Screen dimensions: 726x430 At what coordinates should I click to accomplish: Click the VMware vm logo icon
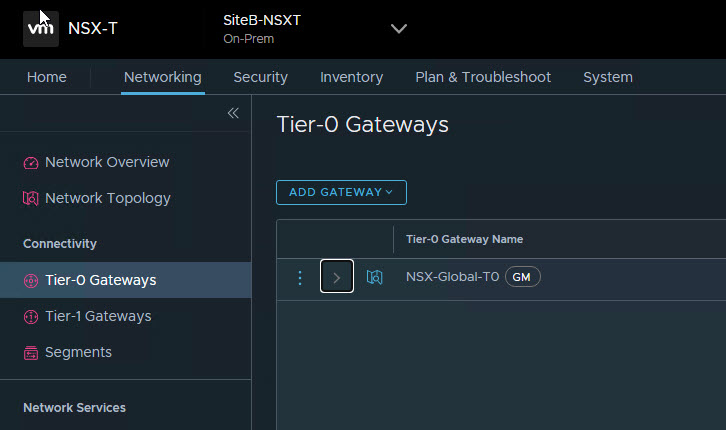click(x=41, y=29)
